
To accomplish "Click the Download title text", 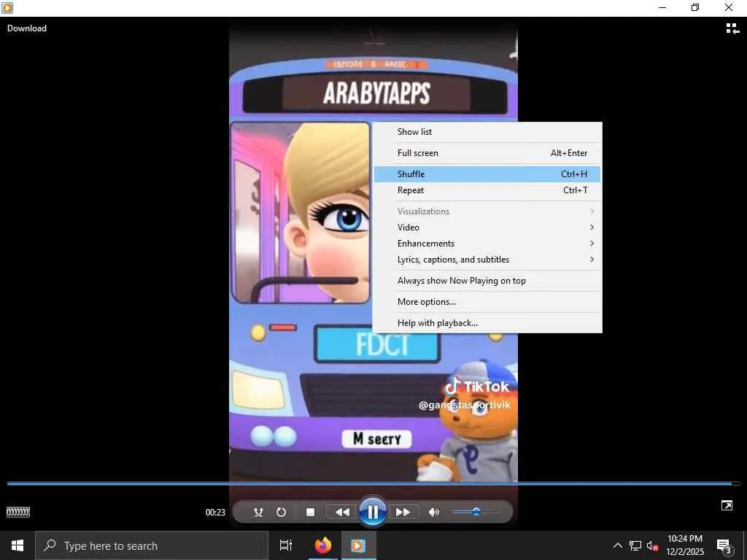I will [27, 28].
